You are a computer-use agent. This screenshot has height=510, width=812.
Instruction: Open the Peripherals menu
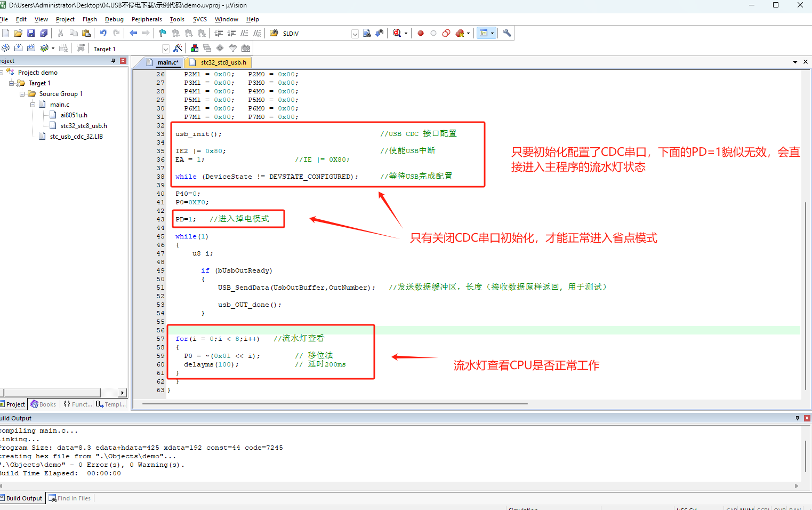point(147,19)
